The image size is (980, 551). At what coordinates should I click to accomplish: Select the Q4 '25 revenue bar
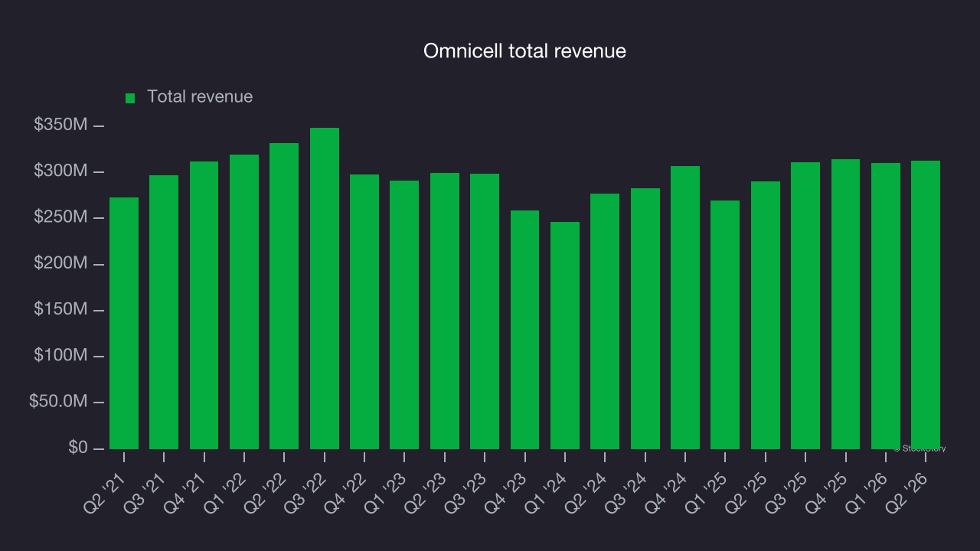846,304
